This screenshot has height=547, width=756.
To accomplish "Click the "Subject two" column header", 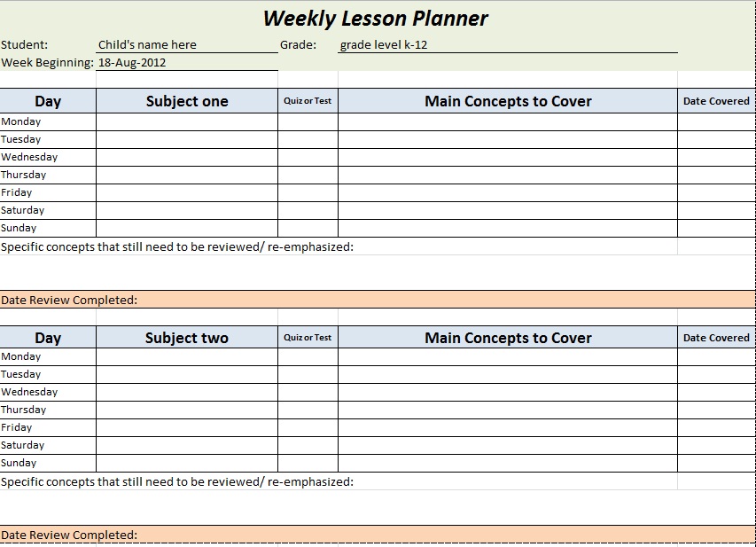I will pos(186,338).
